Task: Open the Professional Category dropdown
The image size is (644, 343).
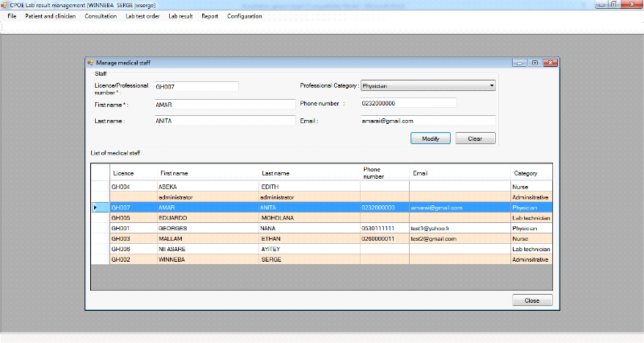Action: pyautogui.click(x=491, y=85)
